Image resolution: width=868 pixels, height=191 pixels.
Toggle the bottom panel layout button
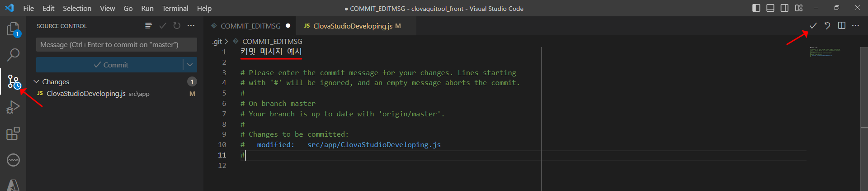[x=770, y=8]
